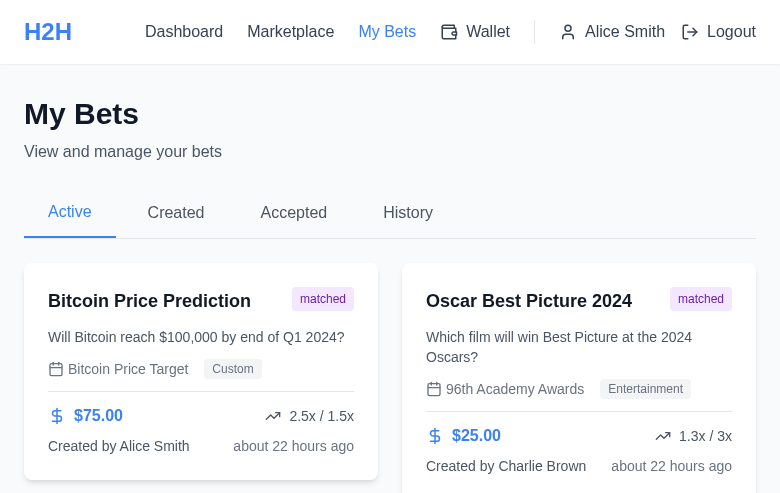Click the Entertainment category tag
Viewport: 780px width, 493px height.
pyautogui.click(x=645, y=389)
